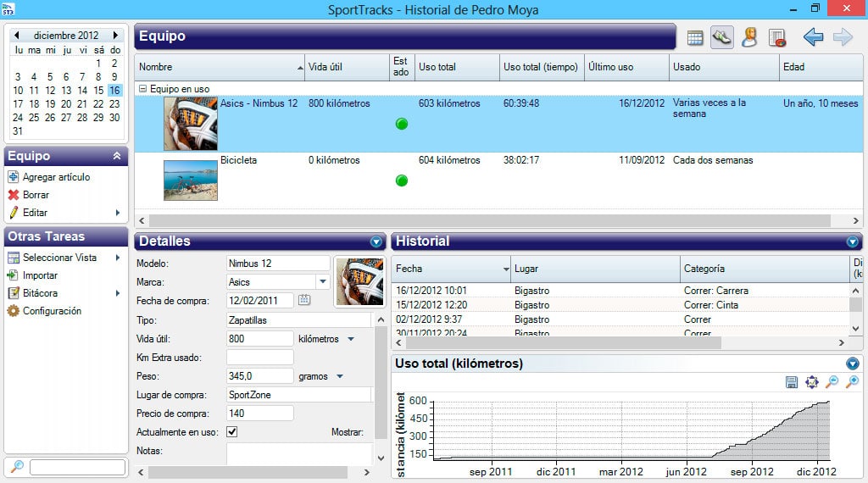Open the Marca brand dropdown
This screenshot has height=483, width=868.
tap(323, 281)
